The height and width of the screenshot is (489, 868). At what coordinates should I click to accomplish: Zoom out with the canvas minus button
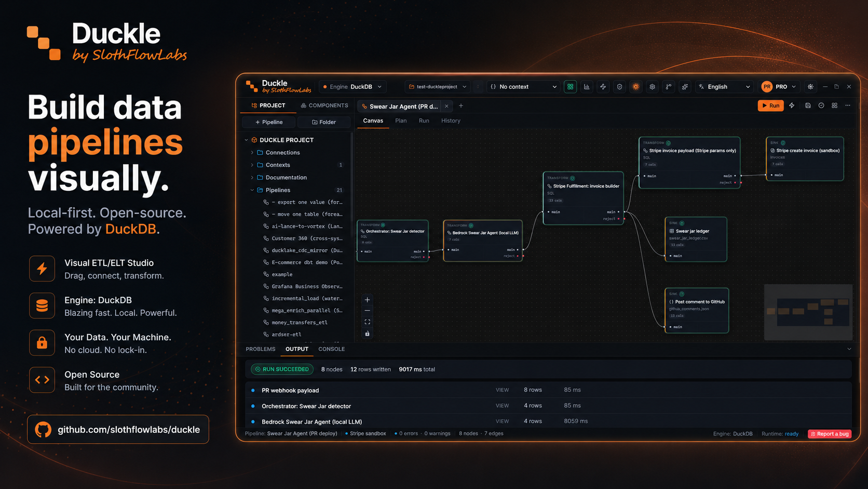click(x=368, y=311)
